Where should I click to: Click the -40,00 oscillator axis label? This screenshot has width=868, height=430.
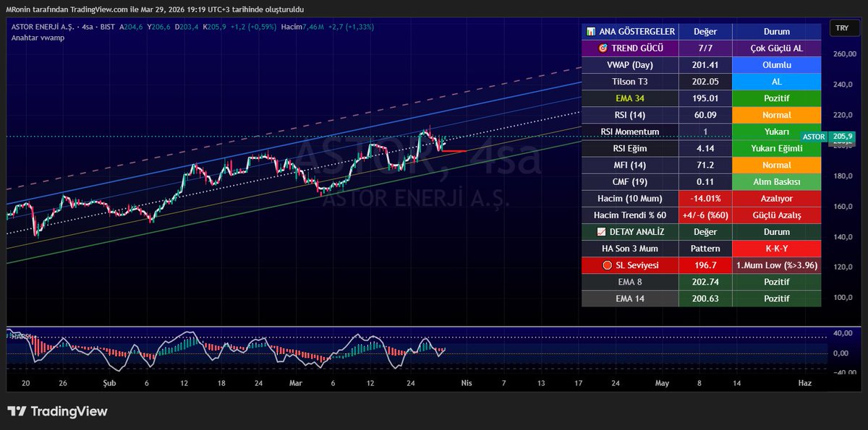pos(843,373)
